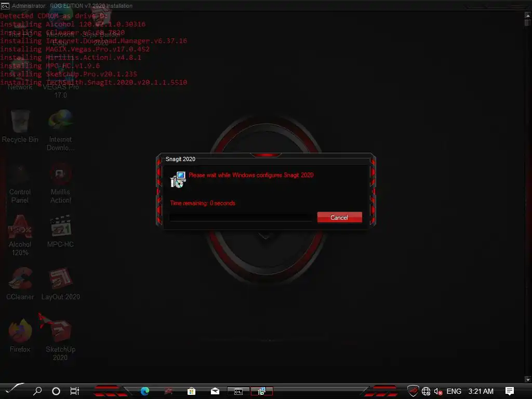
Task: Open Cortana circle on taskbar
Action: coord(56,391)
